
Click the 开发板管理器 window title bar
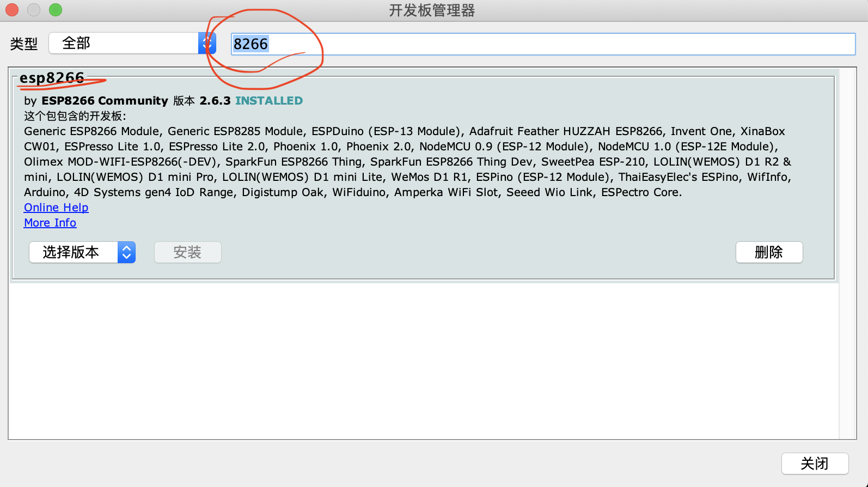click(x=432, y=10)
